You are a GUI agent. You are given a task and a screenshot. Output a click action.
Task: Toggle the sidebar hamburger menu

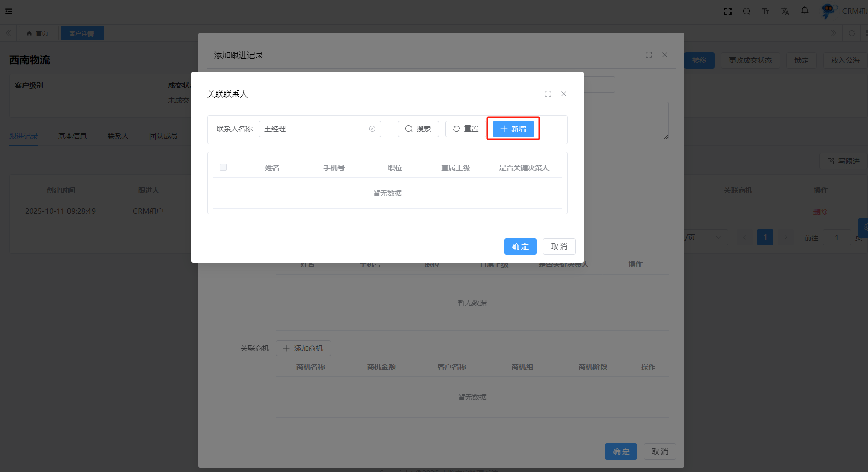tap(9, 11)
